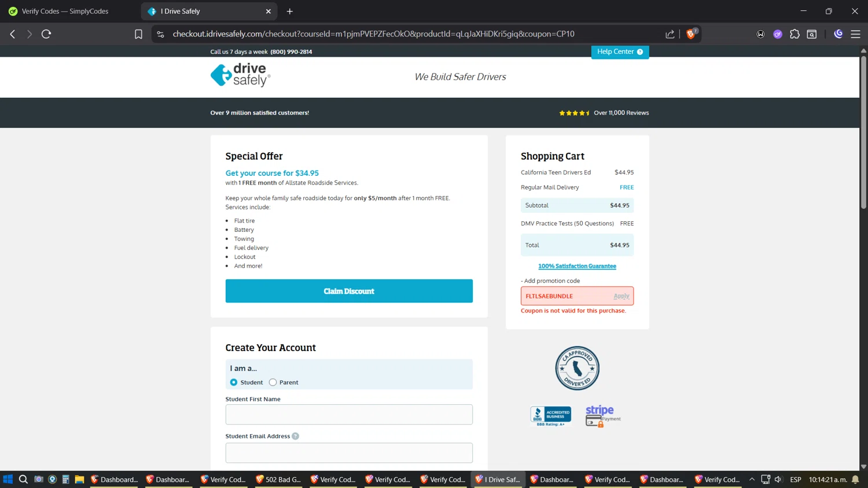This screenshot has height=488, width=868.
Task: Open the I Drive Saf... taskbar window
Action: click(x=498, y=479)
